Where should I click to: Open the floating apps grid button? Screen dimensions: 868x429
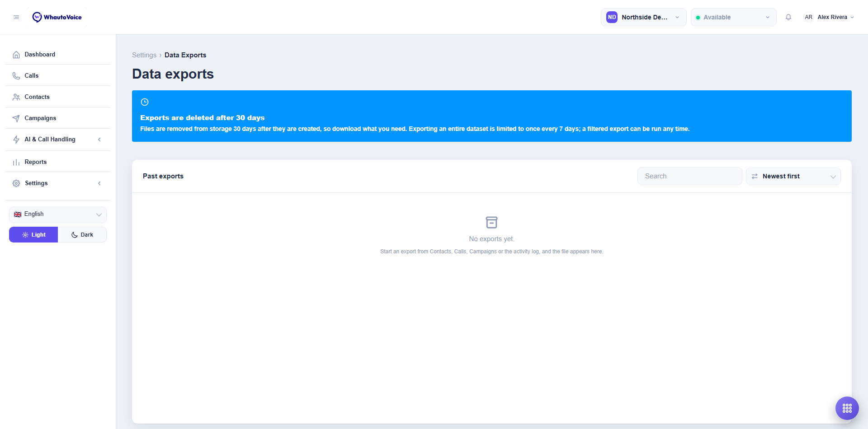click(847, 408)
